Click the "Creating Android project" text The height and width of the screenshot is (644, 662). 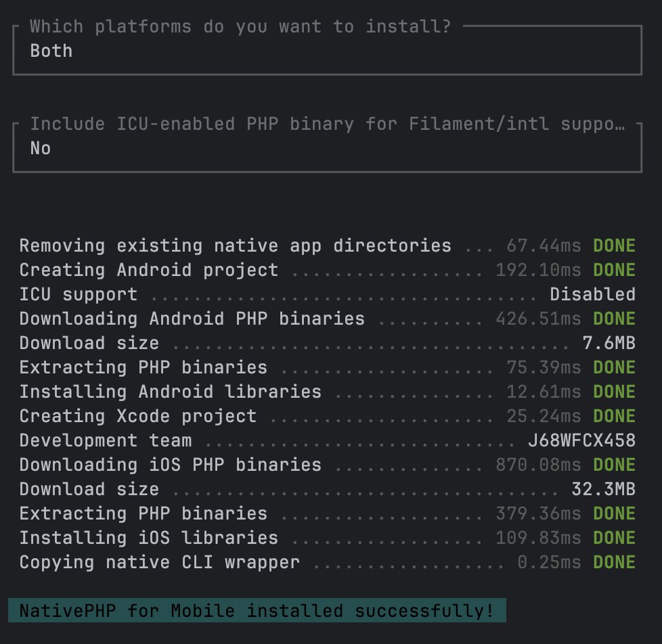point(148,270)
